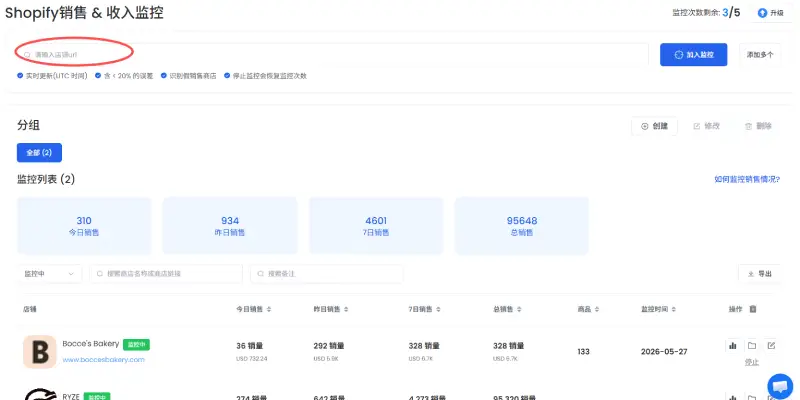Viewport: 800px width, 400px height.
Task: Click the USD 732.24 revenue value
Action: [x=252, y=359]
